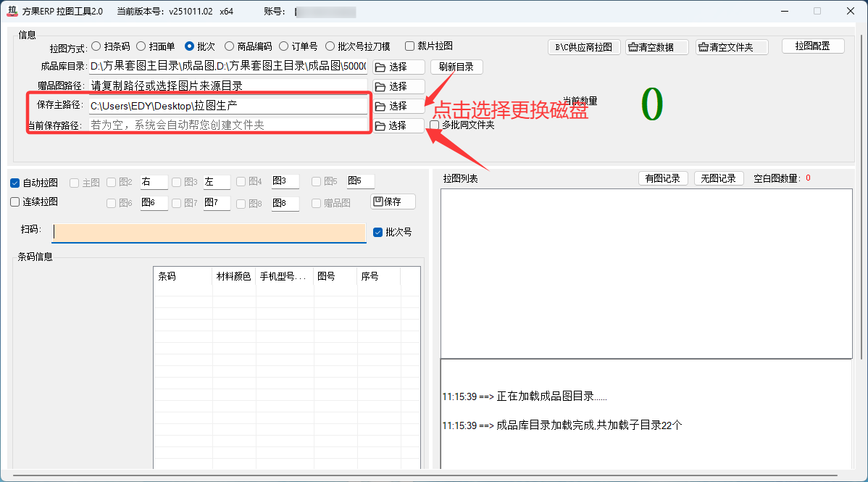868x482 pixels.
Task: Click the 图5 field containing 图5
Action: pyautogui.click(x=360, y=181)
